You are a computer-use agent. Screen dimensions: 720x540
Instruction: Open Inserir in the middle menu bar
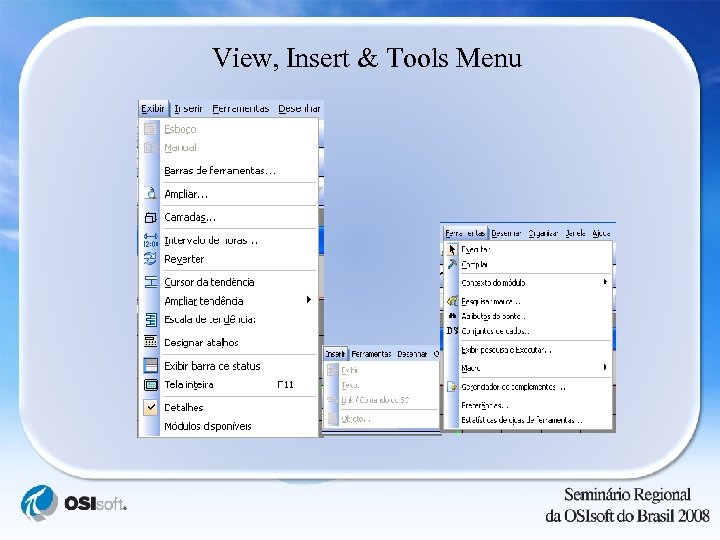click(x=335, y=354)
